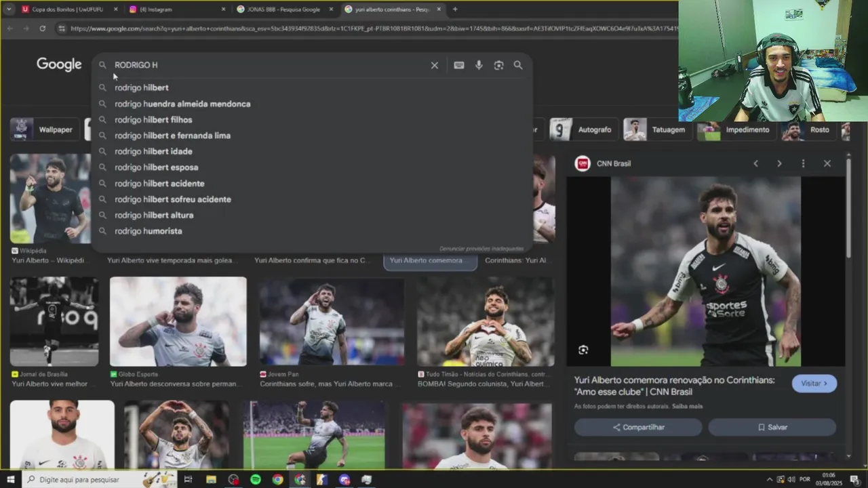The image size is (868, 488).
Task: Search by image with the camera lens icon
Action: 498,65
